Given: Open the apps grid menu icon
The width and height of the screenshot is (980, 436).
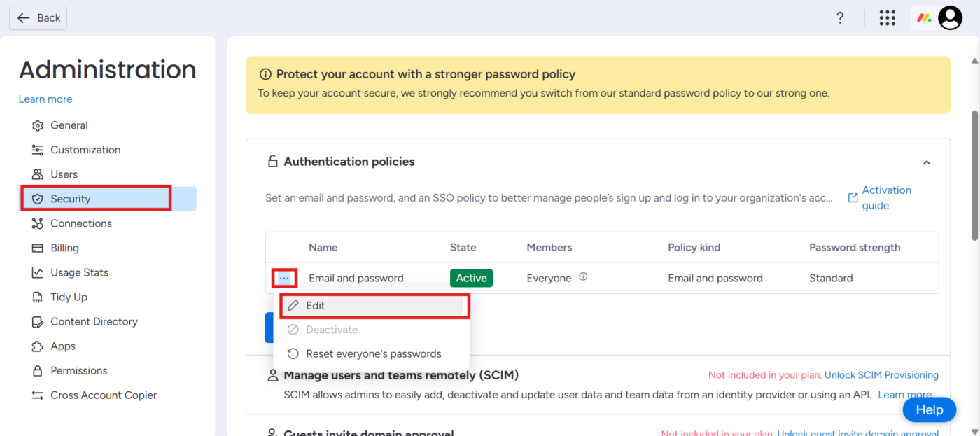Looking at the screenshot, I should pos(887,18).
